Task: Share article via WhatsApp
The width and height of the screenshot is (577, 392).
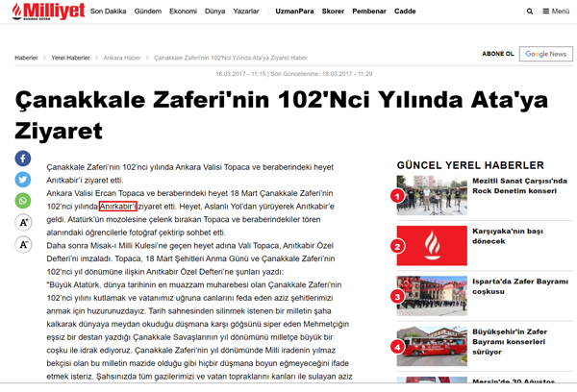Action: [23, 201]
